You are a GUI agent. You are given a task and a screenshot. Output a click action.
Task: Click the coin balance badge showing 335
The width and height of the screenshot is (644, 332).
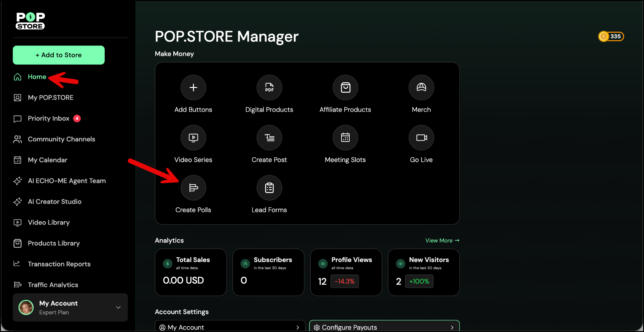click(x=611, y=36)
